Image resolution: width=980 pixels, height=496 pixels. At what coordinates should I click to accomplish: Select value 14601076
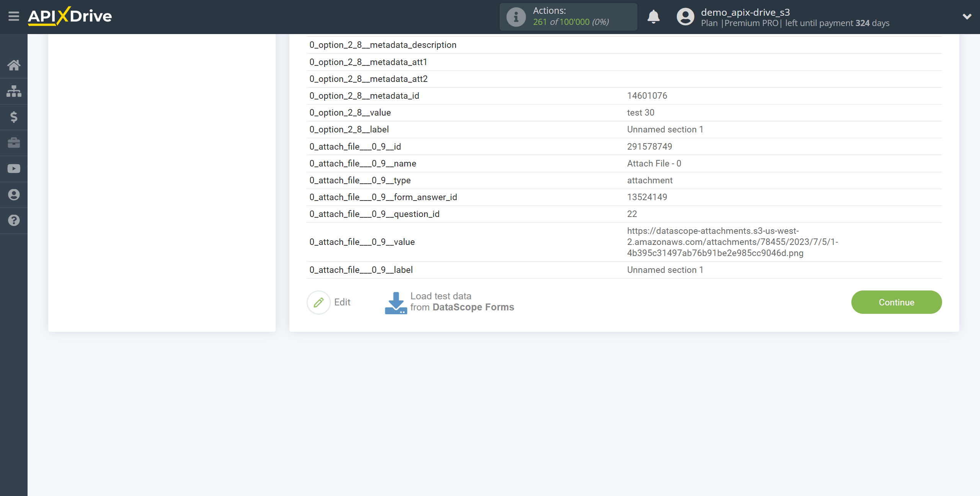647,96
